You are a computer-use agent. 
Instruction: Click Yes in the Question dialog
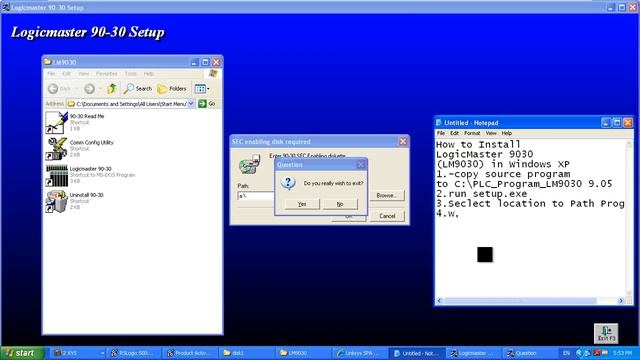[302, 204]
